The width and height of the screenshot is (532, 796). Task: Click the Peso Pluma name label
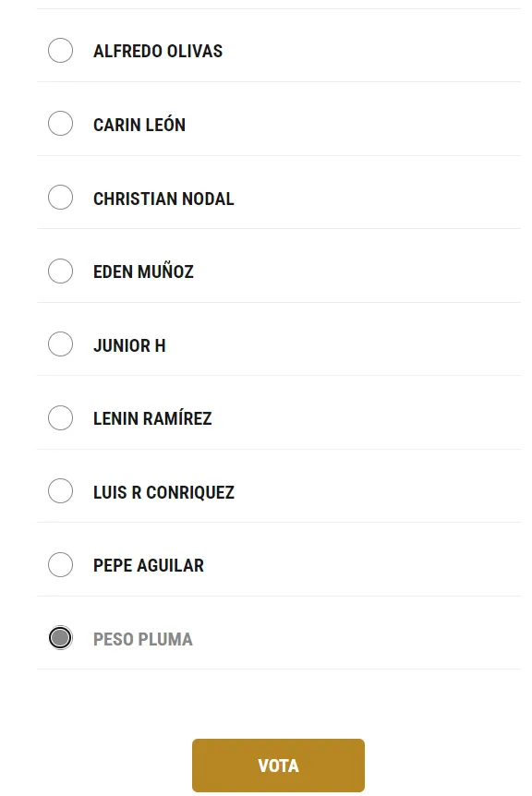click(141, 637)
